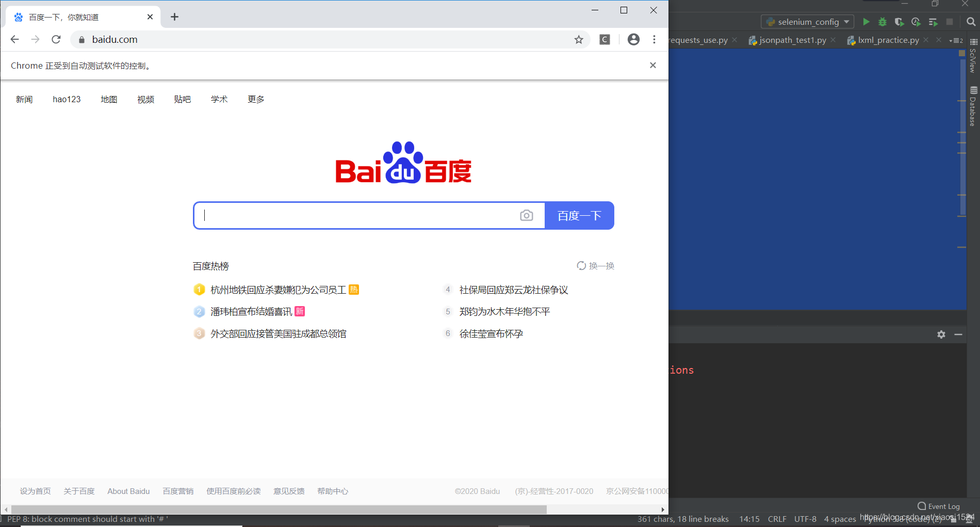
Task: Open hot topic 社保局回应郑云龙社保争议
Action: click(514, 290)
